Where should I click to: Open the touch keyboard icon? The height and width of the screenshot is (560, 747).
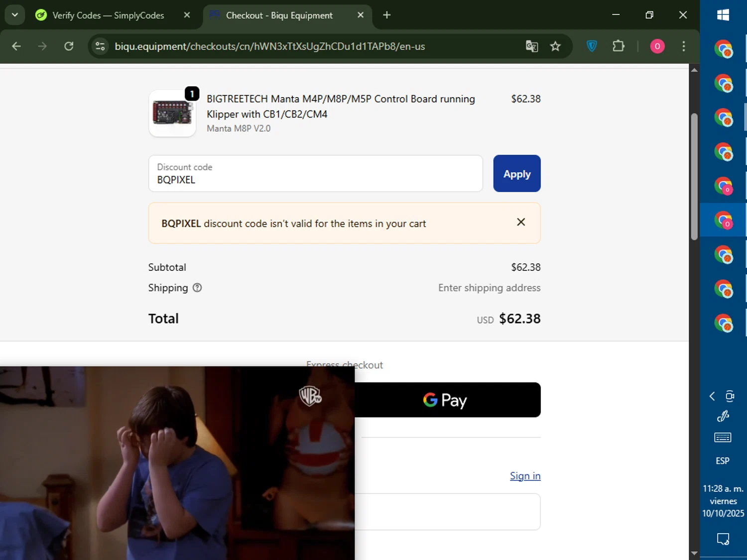click(x=723, y=438)
